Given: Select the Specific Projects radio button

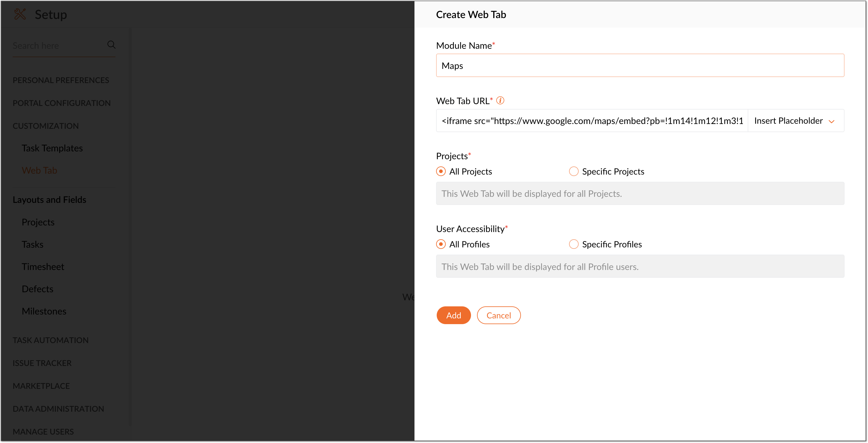Looking at the screenshot, I should click(x=574, y=171).
